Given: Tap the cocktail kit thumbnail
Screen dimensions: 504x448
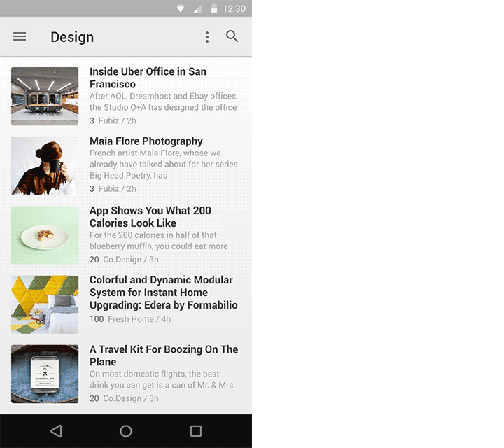Looking at the screenshot, I should (x=45, y=374).
